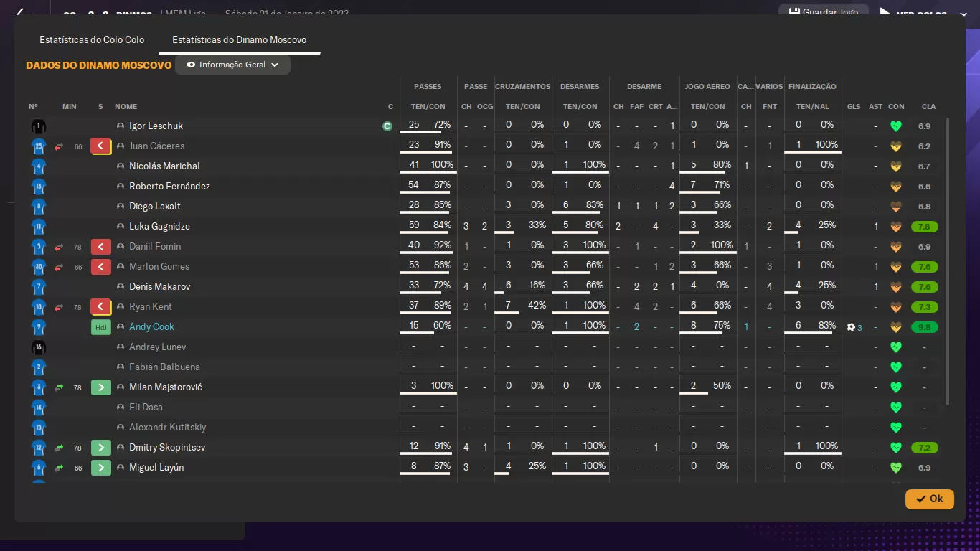980x551 pixels.
Task: Click Nicolás Marichal's blue shirt icon
Action: coord(39,166)
